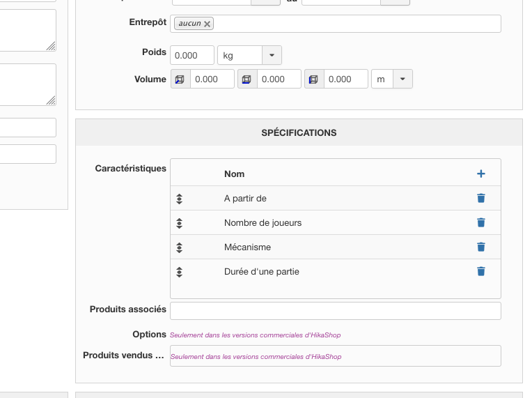
Task: Open the weight unit kg dropdown
Action: click(272, 55)
